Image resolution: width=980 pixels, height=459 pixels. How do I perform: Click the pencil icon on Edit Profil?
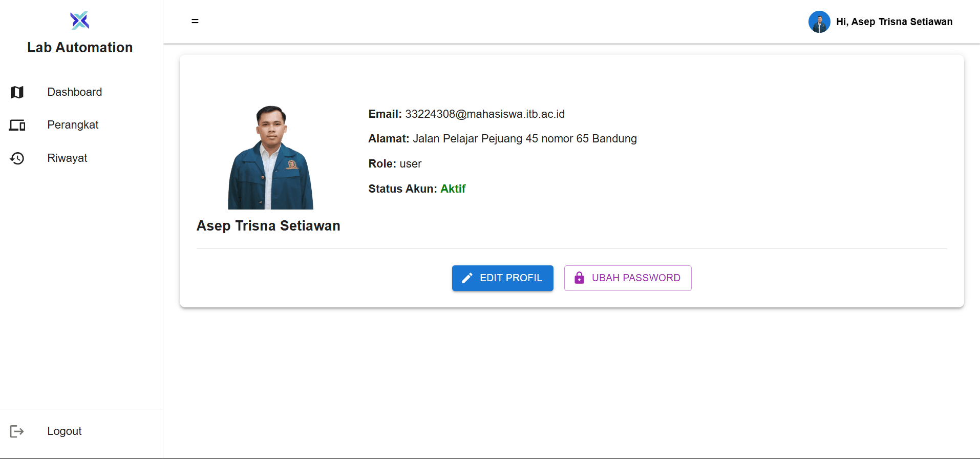tap(467, 278)
